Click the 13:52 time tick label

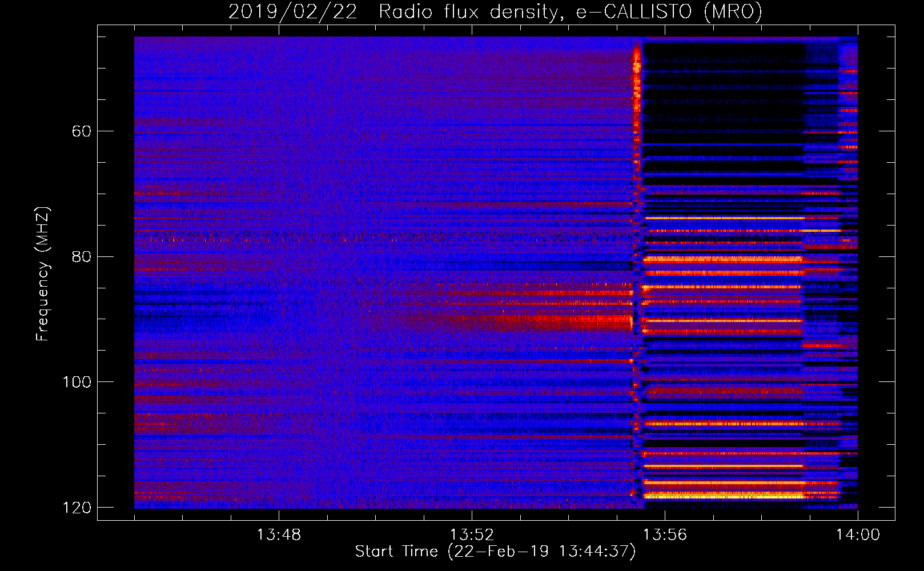click(471, 535)
